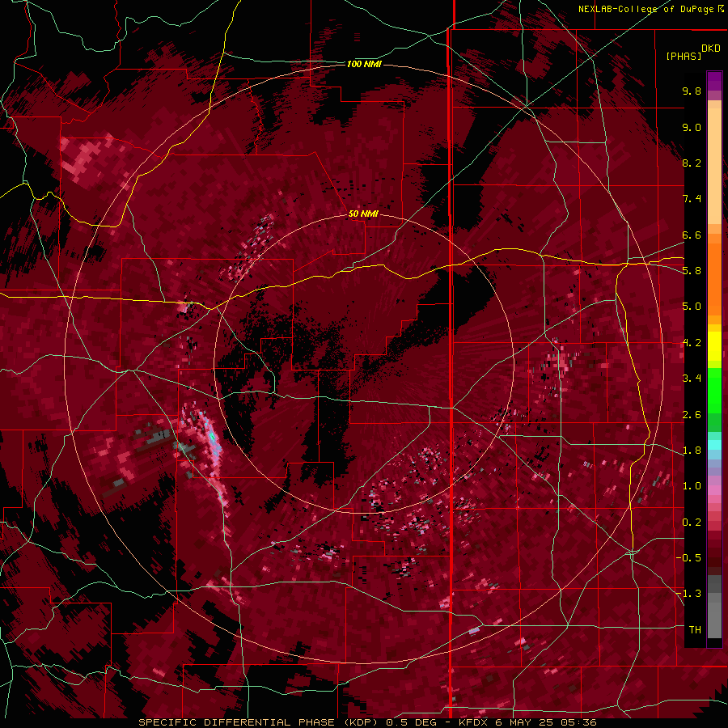Click the 1.0 value on the color scale
Screen dimensions: 728x728
click(692, 486)
